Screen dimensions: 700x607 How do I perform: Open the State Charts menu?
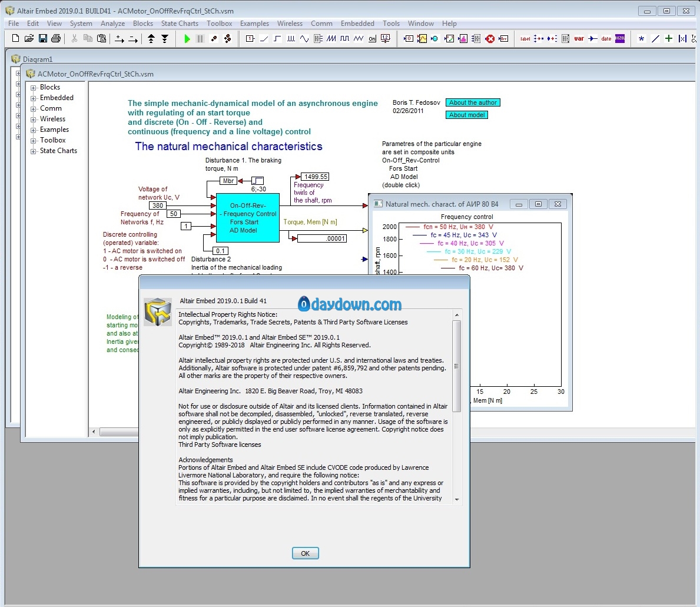180,24
